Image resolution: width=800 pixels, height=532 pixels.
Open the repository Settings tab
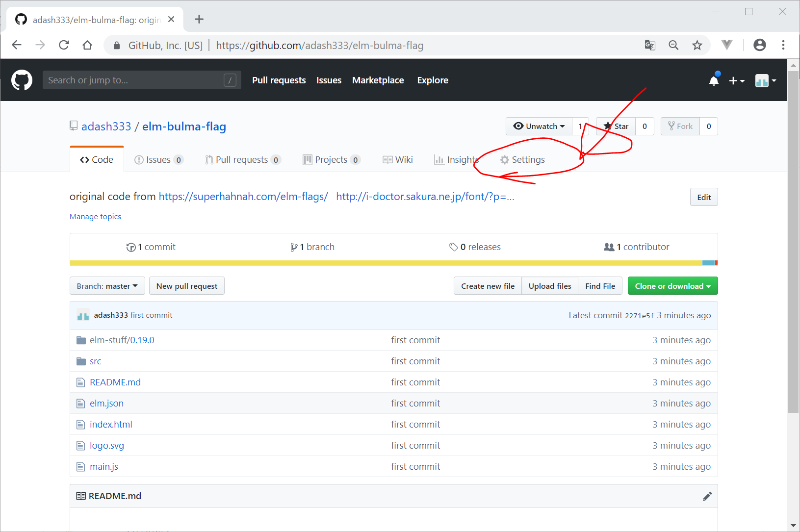pos(522,160)
